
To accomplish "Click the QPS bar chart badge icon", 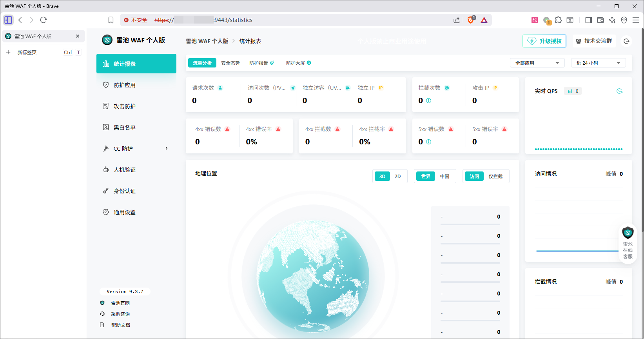I will 570,91.
